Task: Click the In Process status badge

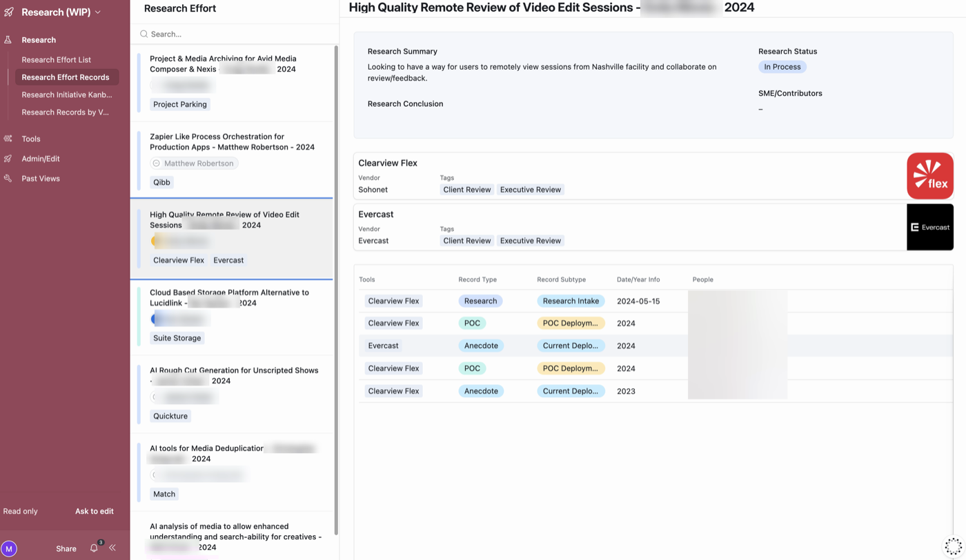Action: click(782, 67)
